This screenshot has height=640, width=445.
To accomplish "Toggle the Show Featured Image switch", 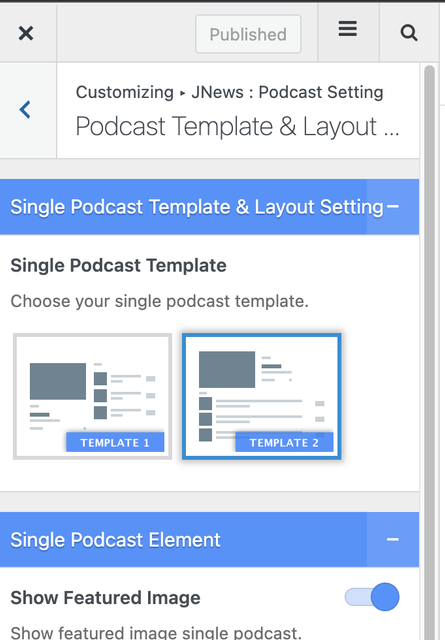I will pos(372,597).
